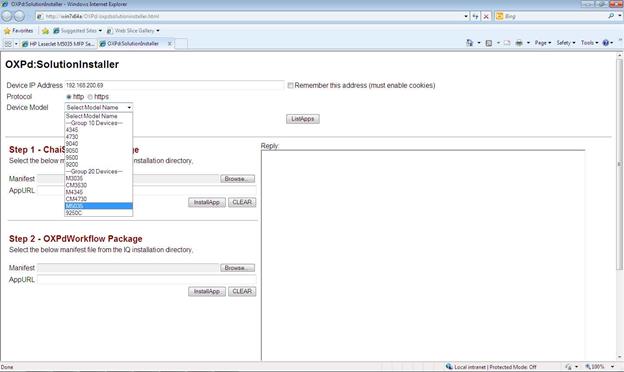The height and width of the screenshot is (372, 624).
Task: Click the red Stop loading icon
Action: coord(486,16)
